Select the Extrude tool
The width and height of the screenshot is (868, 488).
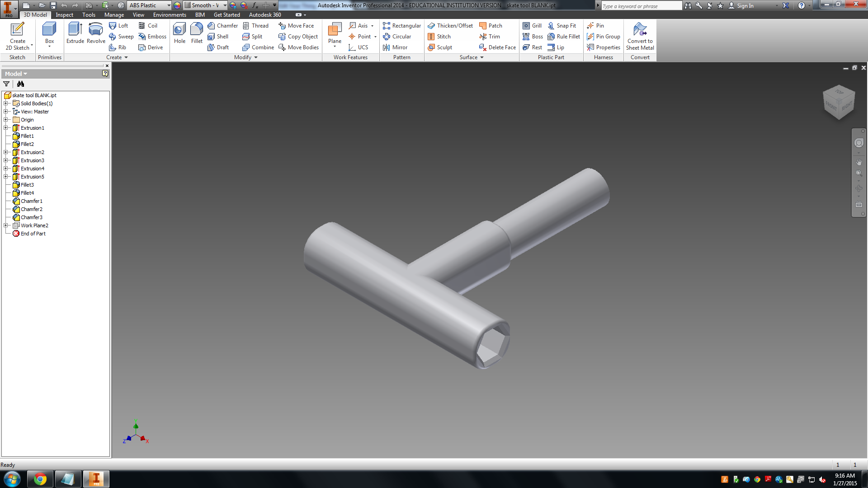(75, 34)
